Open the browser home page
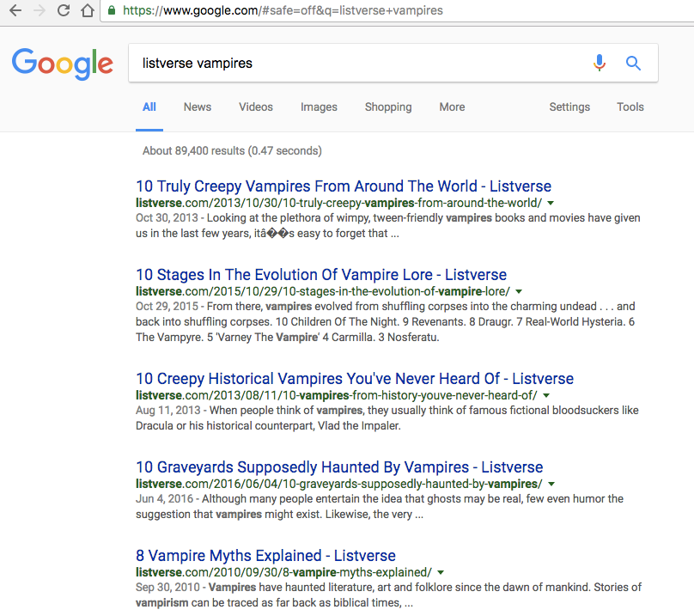Viewport: 694px width, 616px height. (86, 11)
